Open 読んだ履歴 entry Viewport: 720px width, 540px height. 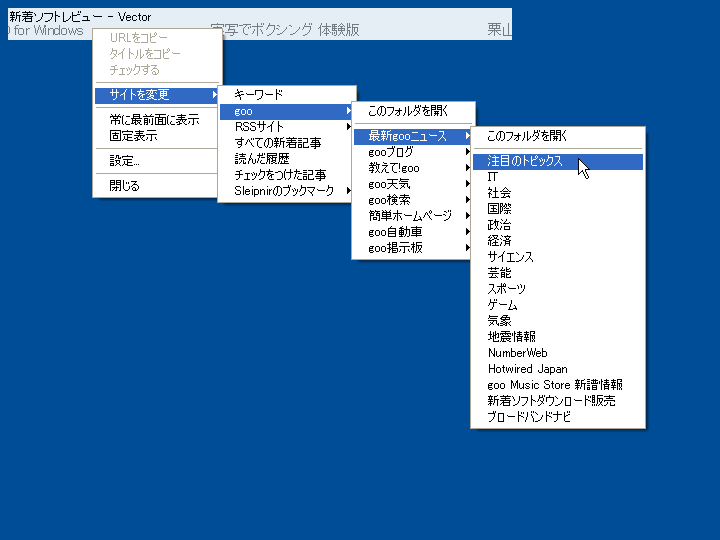click(287, 159)
